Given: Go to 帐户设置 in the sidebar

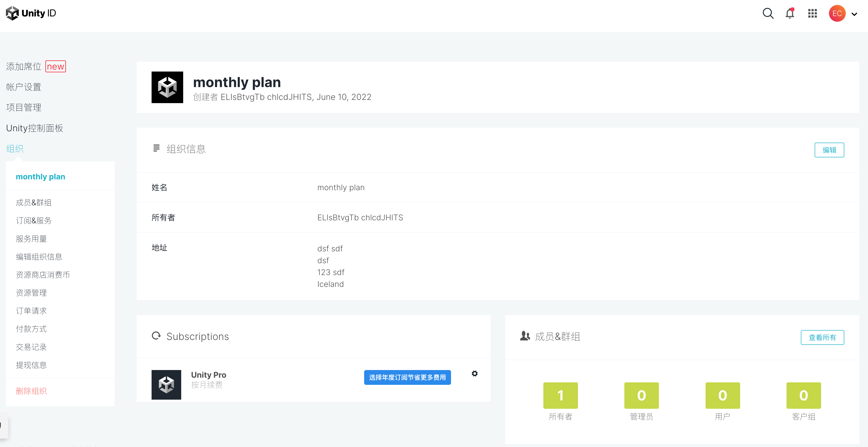Looking at the screenshot, I should [x=23, y=87].
